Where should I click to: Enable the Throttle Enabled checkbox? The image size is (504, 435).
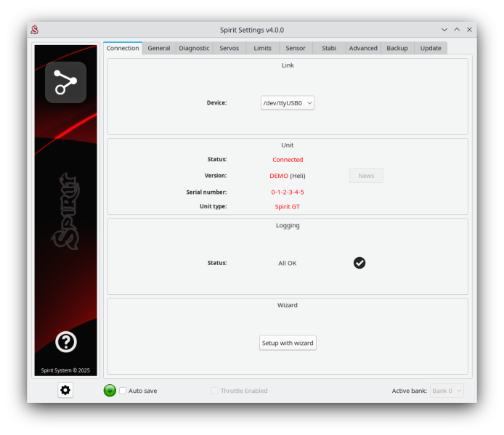[215, 391]
